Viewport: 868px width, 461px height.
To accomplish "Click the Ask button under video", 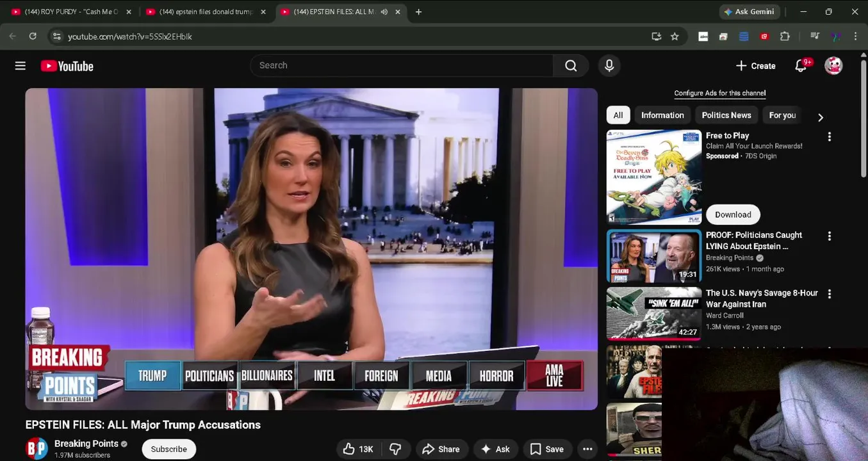I will point(496,449).
